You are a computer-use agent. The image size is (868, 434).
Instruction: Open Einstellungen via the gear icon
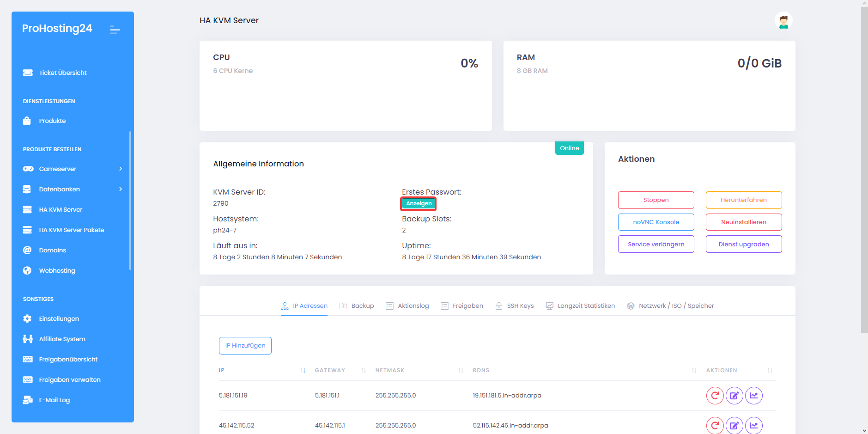[x=27, y=318]
